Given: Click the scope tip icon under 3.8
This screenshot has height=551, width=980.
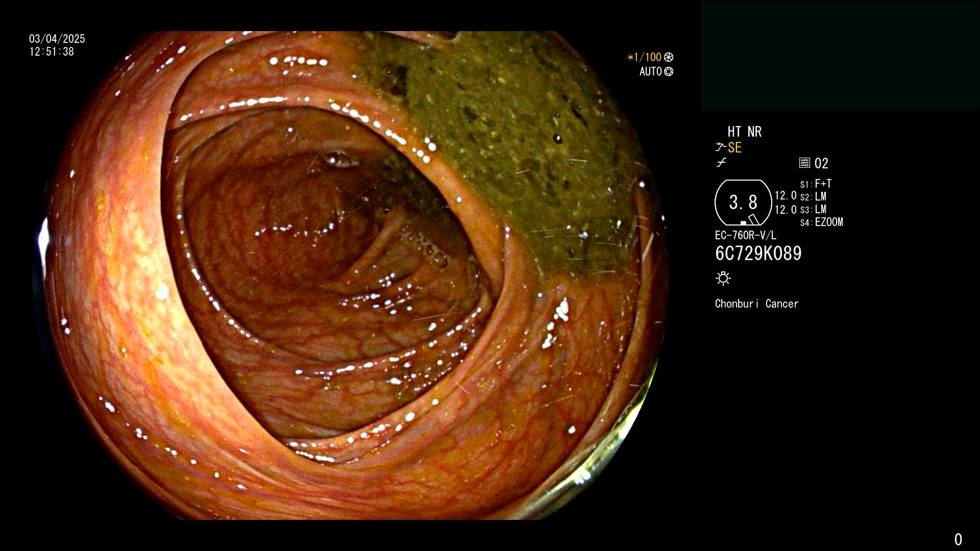Looking at the screenshot, I should 750,220.
